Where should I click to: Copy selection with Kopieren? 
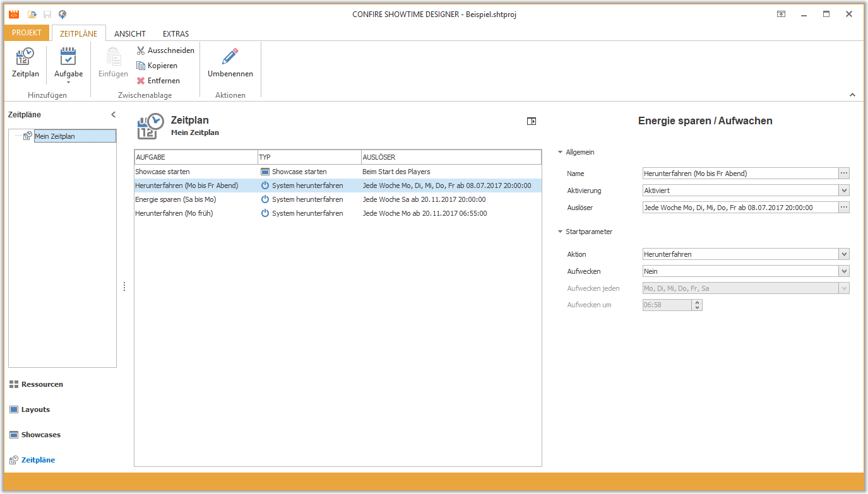tap(157, 66)
